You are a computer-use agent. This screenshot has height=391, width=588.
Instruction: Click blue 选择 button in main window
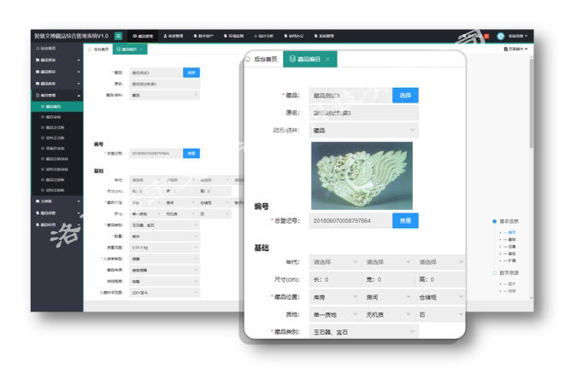coord(191,73)
